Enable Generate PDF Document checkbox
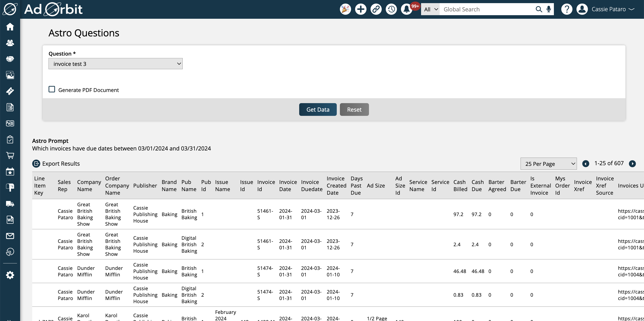Image resolution: width=644 pixels, height=321 pixels. (x=52, y=89)
